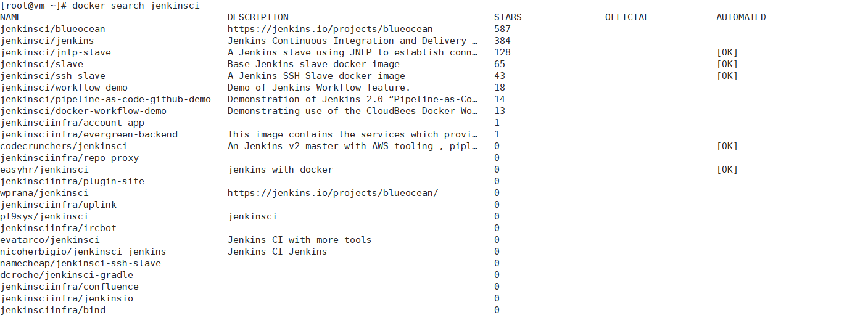Image resolution: width=868 pixels, height=315 pixels.
Task: Click the AUTOMATED column header
Action: point(741,17)
